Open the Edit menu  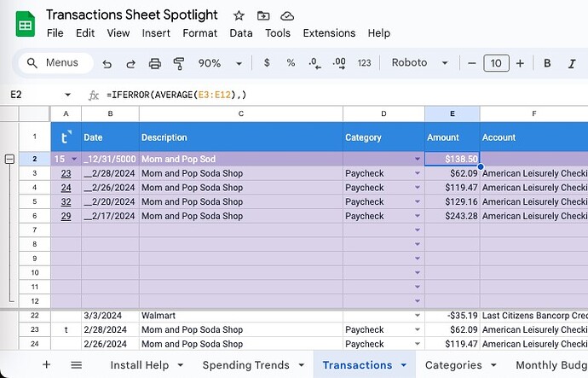pos(85,33)
